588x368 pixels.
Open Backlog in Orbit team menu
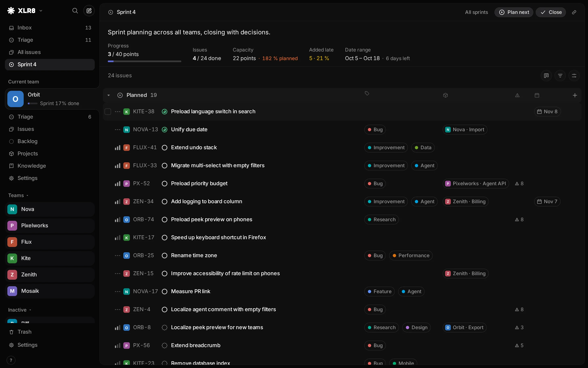[x=50, y=141]
